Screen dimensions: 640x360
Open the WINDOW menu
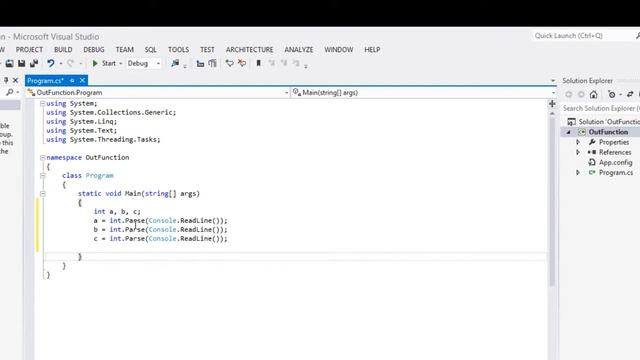[339, 50]
